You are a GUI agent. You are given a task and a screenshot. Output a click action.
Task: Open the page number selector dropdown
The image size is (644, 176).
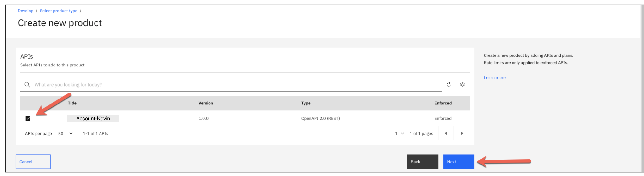[x=399, y=133]
